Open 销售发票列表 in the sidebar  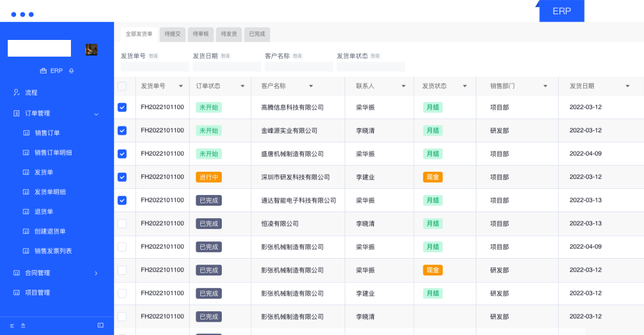(x=53, y=251)
